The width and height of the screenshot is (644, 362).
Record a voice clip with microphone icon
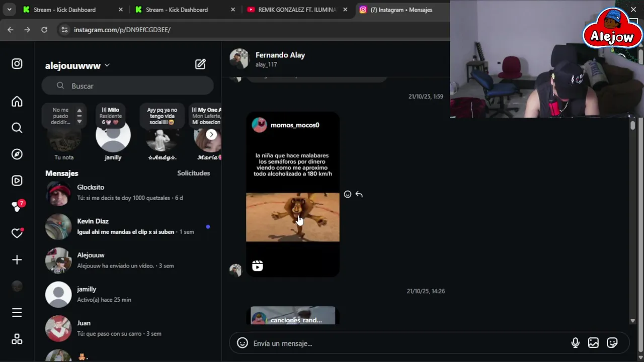576,343
